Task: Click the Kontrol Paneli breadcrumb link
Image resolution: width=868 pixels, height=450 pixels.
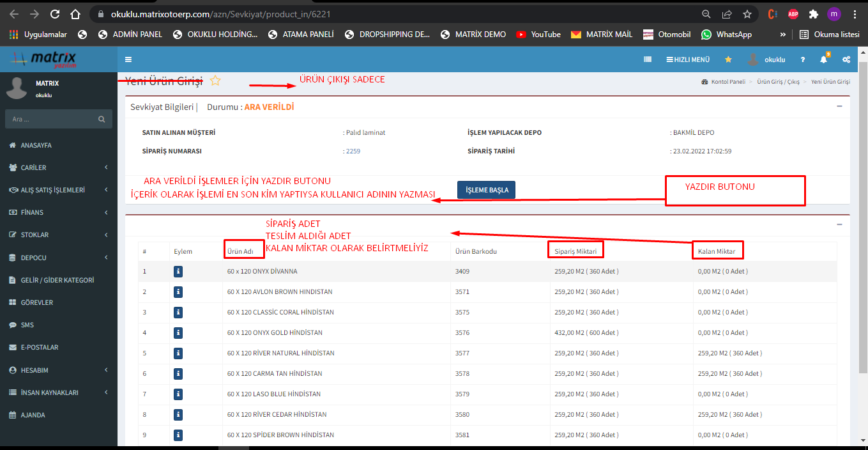Action: point(727,82)
